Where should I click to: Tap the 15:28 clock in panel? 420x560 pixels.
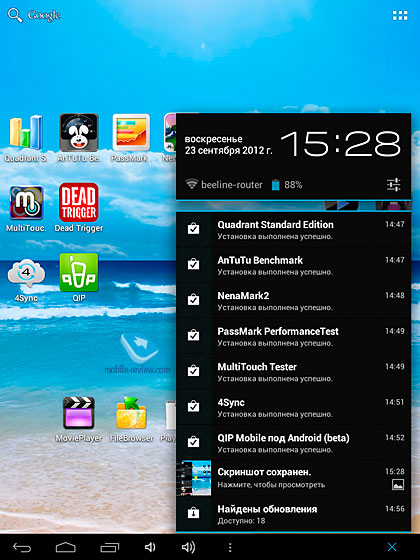coord(341,144)
